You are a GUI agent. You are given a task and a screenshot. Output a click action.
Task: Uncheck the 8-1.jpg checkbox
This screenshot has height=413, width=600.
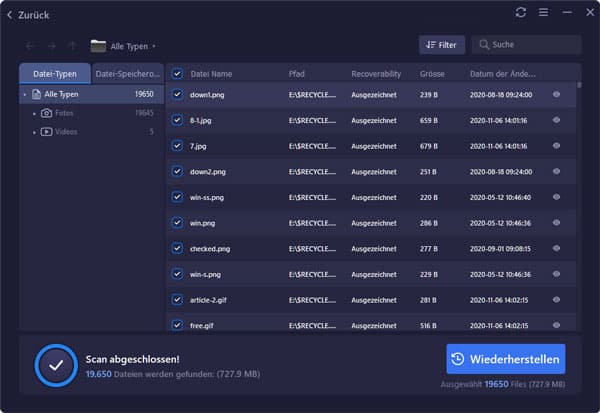pyautogui.click(x=177, y=120)
